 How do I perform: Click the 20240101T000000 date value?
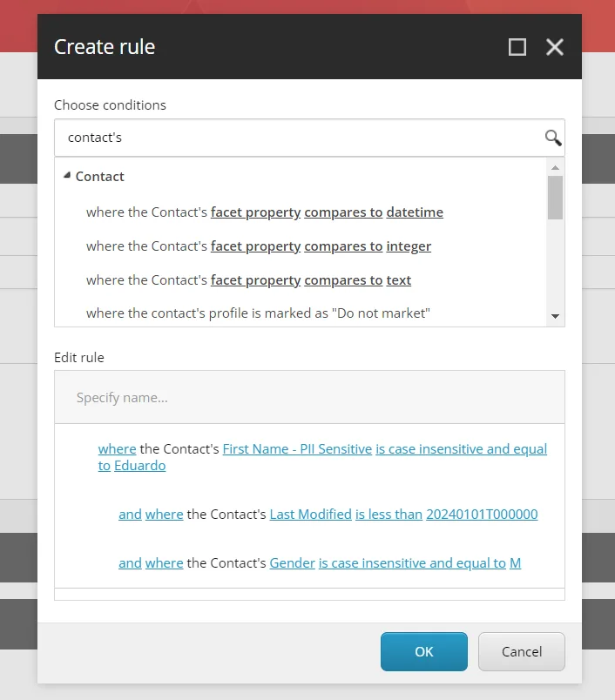[x=482, y=515]
